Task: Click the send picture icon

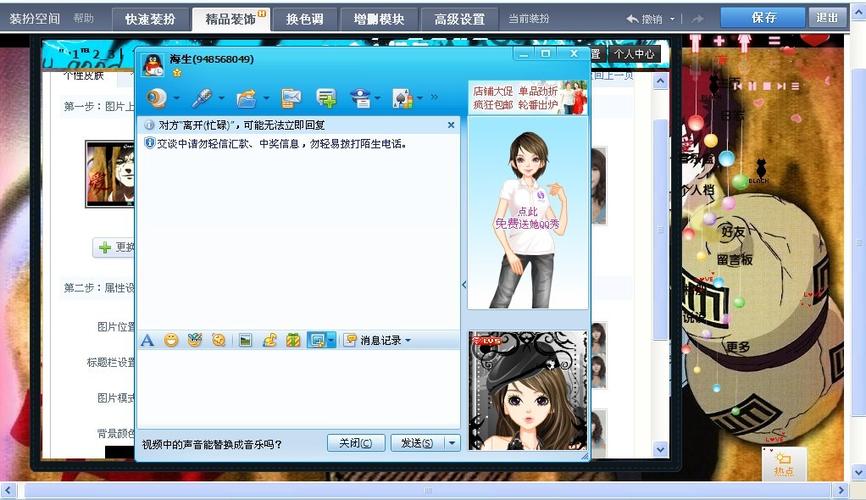Action: click(246, 340)
